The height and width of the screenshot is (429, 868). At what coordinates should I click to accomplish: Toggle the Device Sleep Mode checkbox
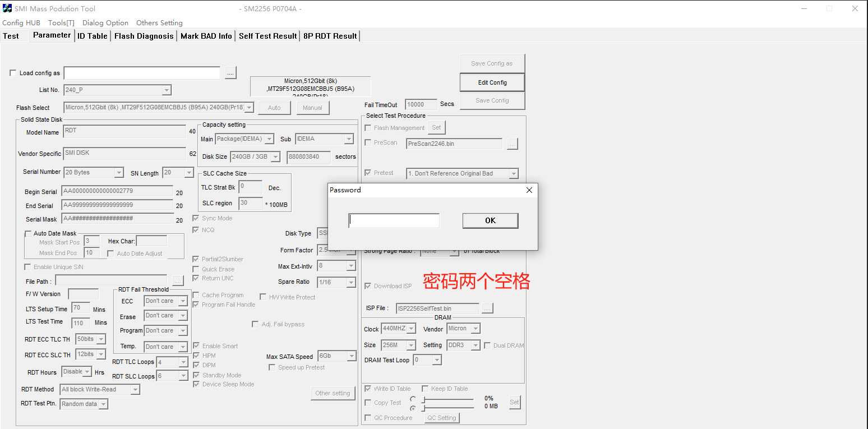pyautogui.click(x=196, y=384)
